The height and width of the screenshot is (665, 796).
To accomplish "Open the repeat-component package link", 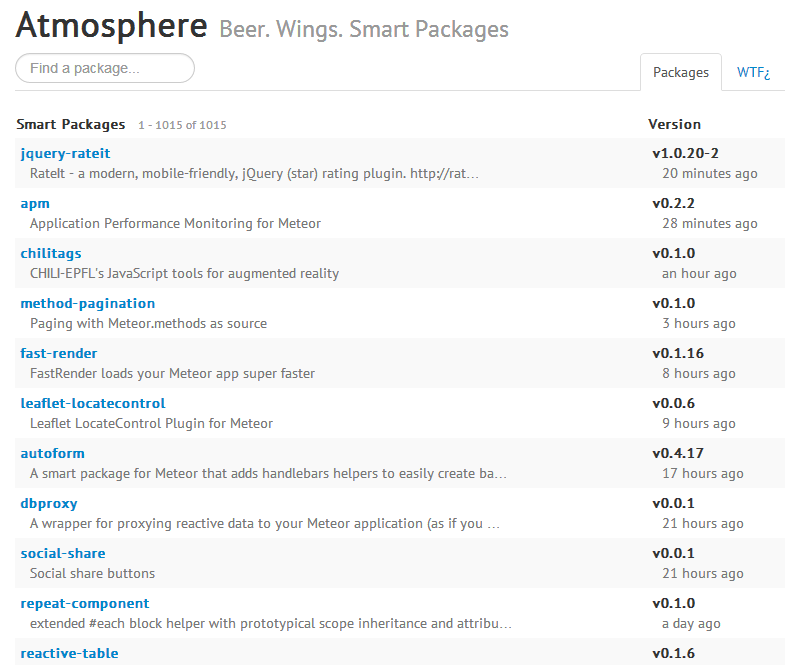I will (85, 604).
